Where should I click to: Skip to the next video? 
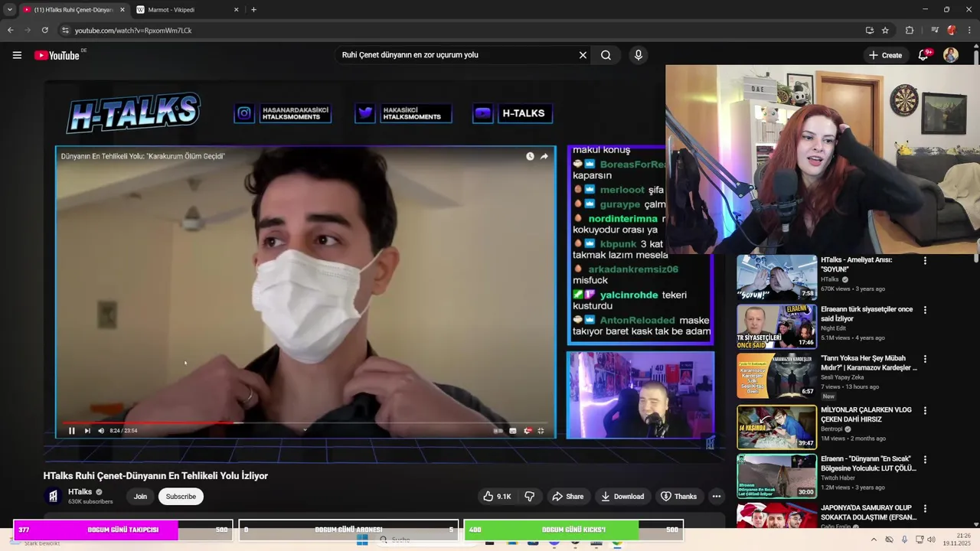[87, 431]
